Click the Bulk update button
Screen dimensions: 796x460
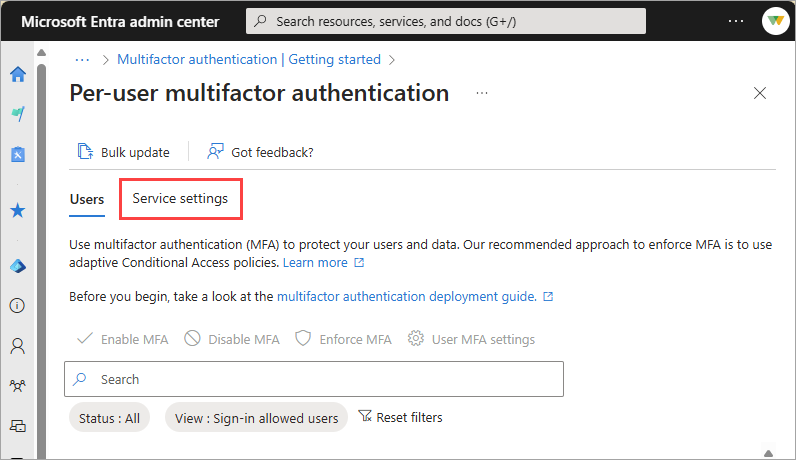(124, 152)
